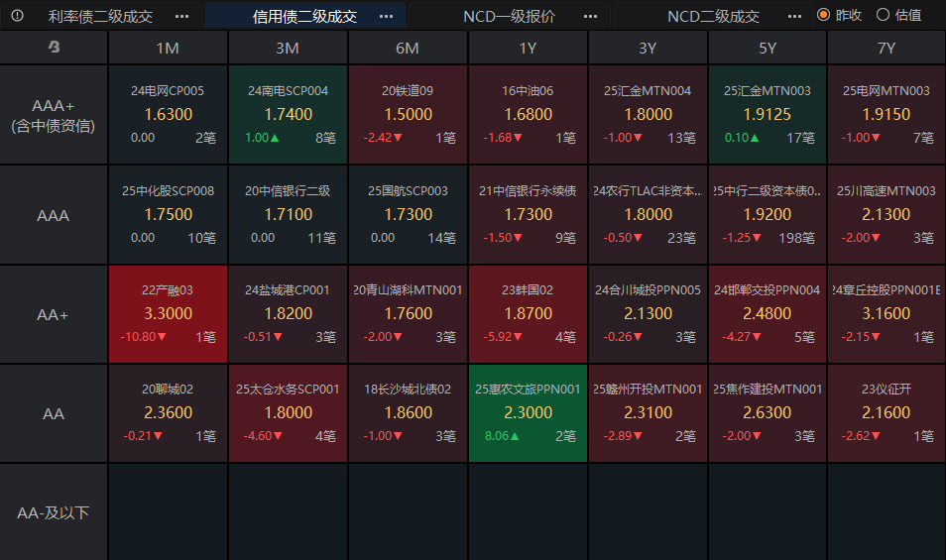
Task: Open the 21中信银行永续债 bond cell
Action: coord(528,215)
